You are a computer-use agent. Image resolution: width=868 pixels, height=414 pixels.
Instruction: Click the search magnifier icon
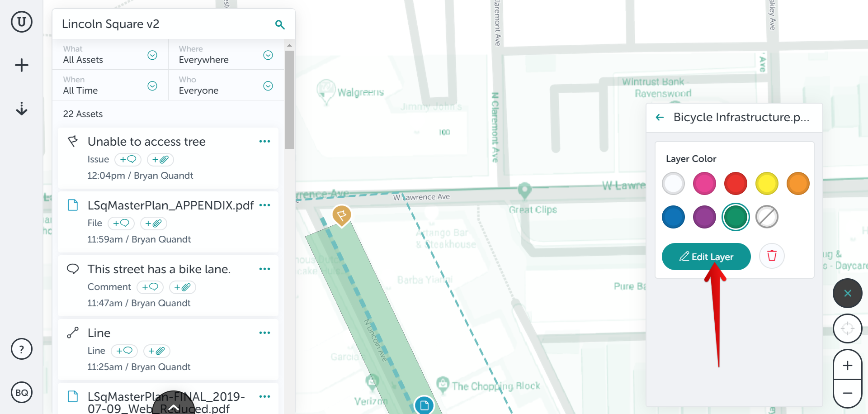tap(280, 24)
